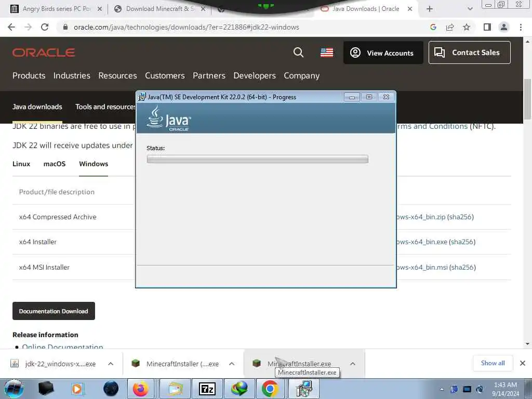Open the Chrome profile avatar
Screen dimensions: 532x399
coord(504,27)
